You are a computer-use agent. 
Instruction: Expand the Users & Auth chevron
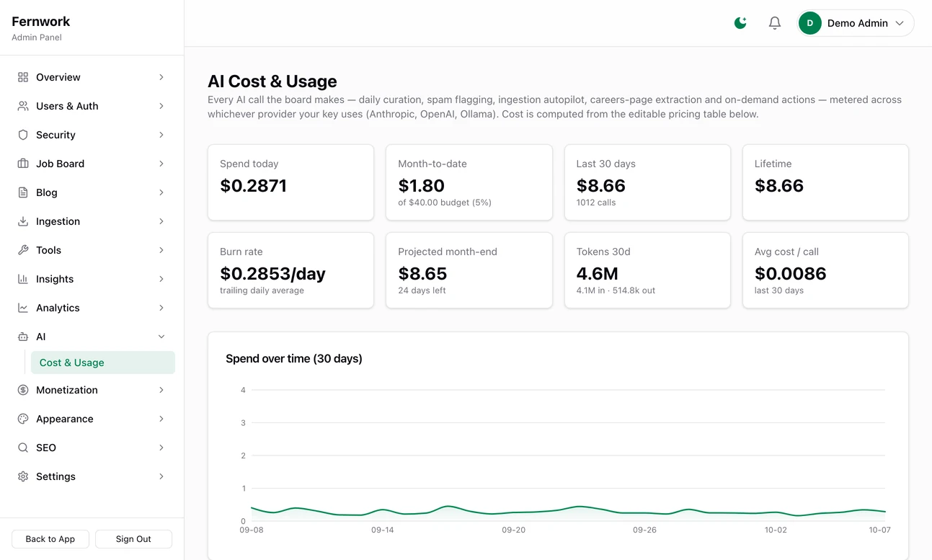pos(161,106)
